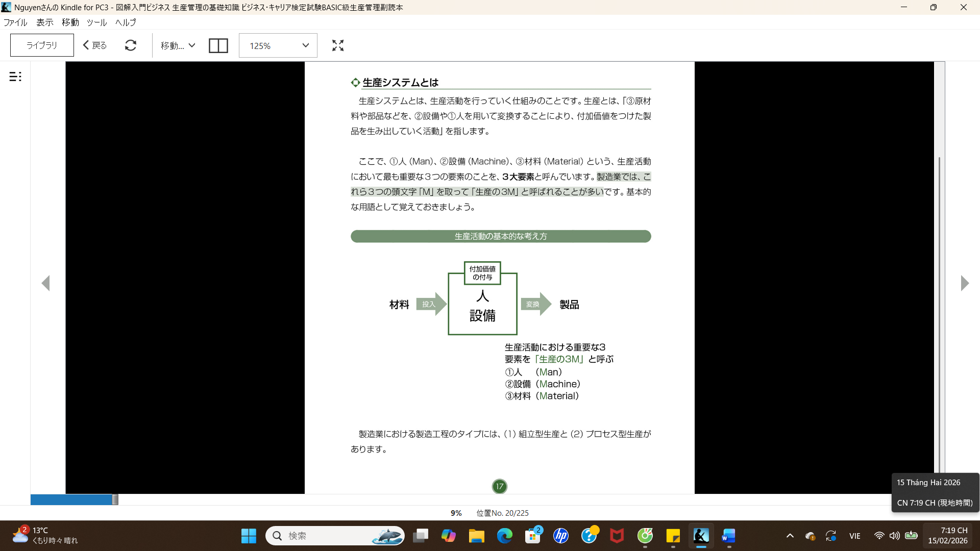This screenshot has height=551, width=980.
Task: Open Kindle app in taskbar
Action: click(x=701, y=536)
